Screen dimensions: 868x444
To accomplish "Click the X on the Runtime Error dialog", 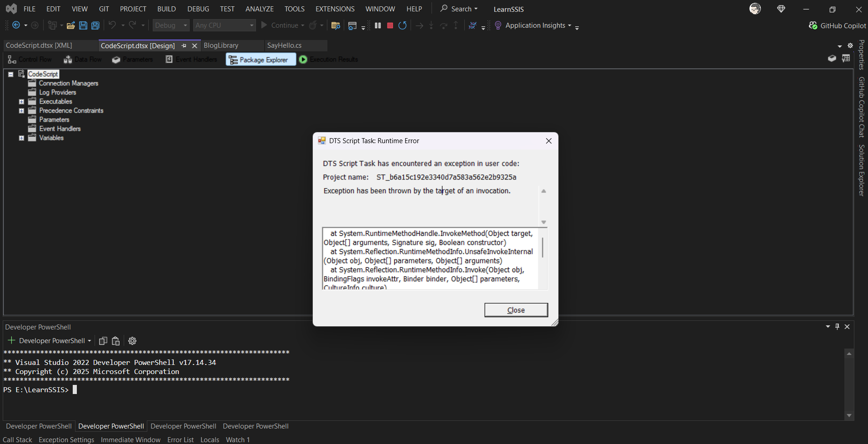I will 549,141.
